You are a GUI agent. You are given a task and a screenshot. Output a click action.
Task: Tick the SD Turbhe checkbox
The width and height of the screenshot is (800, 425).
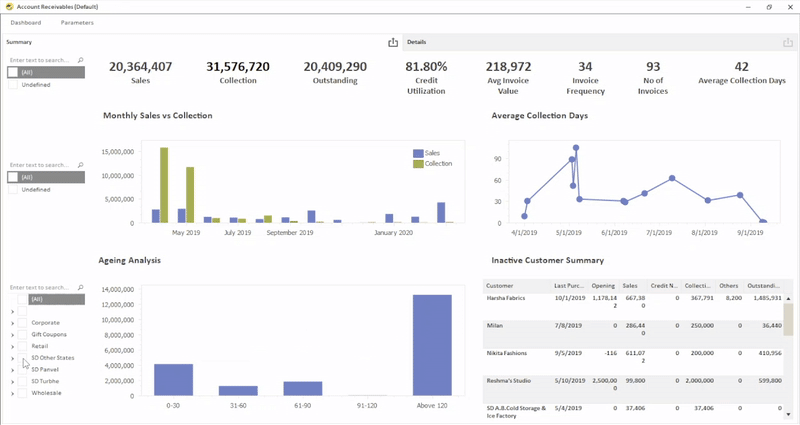click(22, 381)
